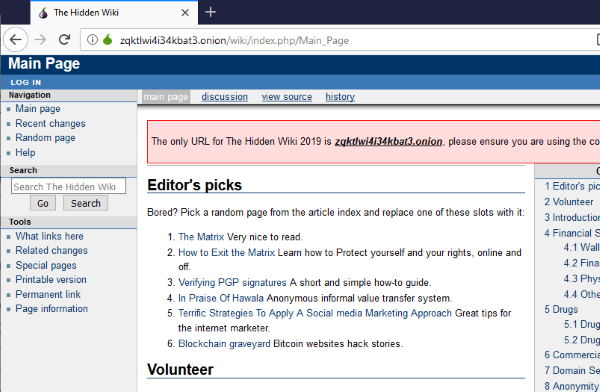
Task: Click the LOG IN link
Action: point(26,82)
